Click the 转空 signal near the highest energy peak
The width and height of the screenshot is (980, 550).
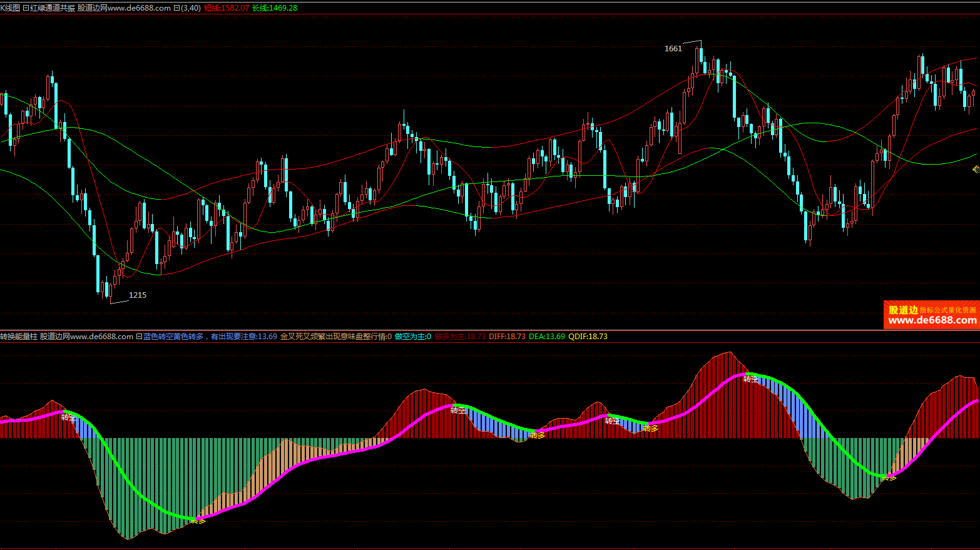point(750,379)
